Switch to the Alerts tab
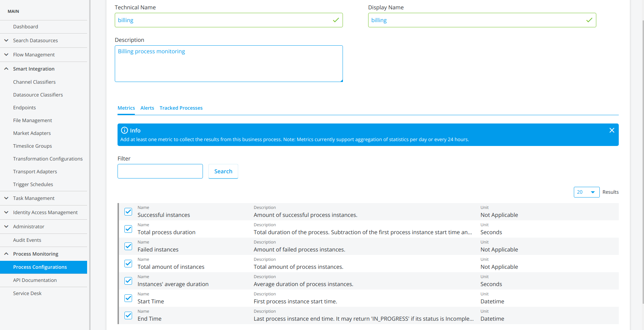The width and height of the screenshot is (644, 330). coord(147,108)
